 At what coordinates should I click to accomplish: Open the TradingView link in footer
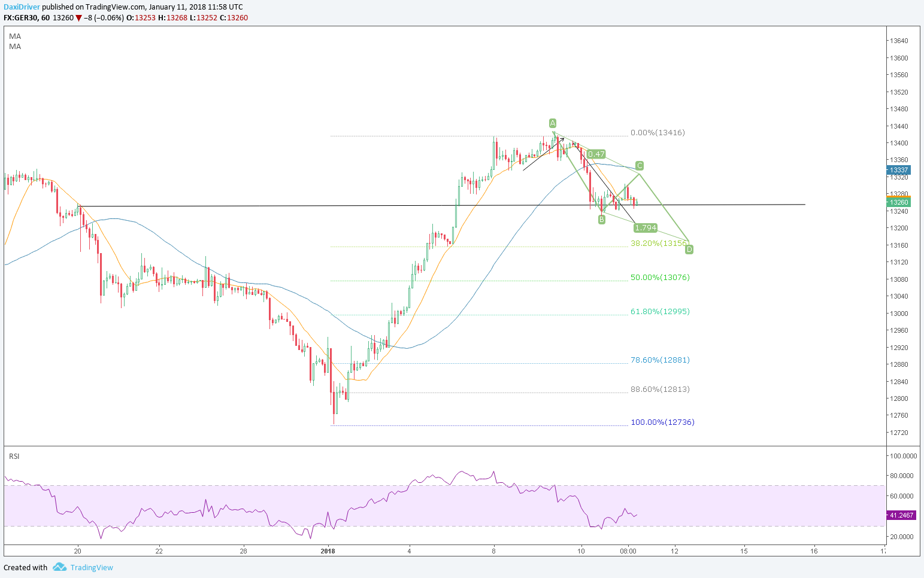click(x=92, y=567)
